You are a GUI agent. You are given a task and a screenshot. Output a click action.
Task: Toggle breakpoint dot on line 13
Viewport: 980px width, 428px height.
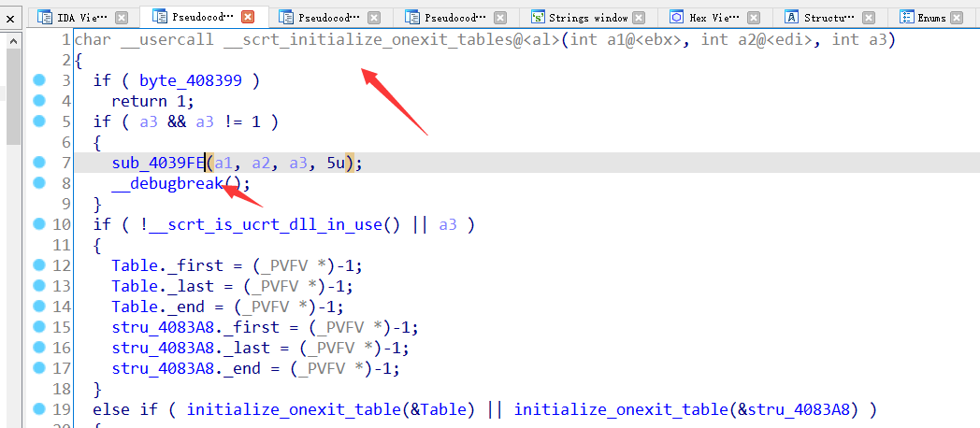pyautogui.click(x=39, y=286)
